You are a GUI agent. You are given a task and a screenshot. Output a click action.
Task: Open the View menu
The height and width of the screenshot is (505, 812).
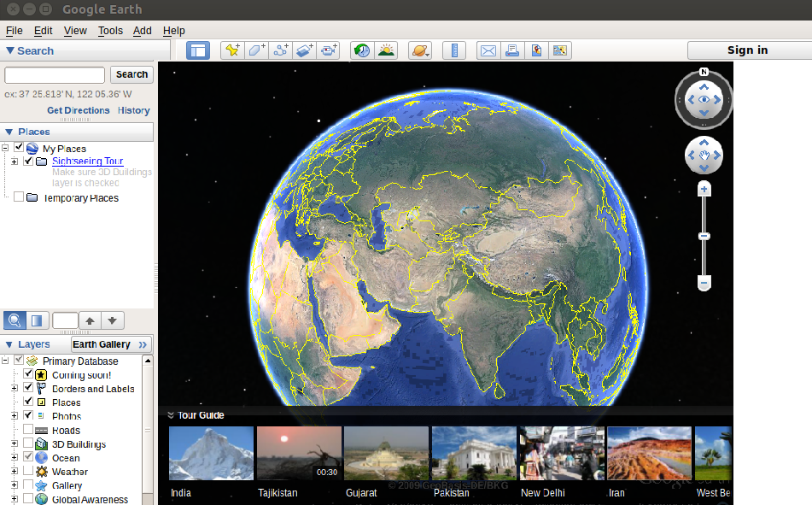(75, 31)
